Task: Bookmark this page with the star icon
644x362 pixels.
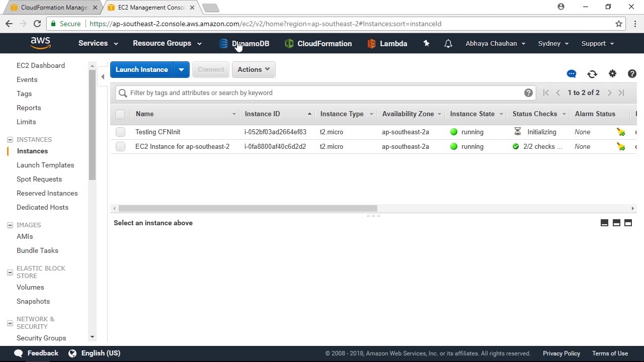Action: 619,24
